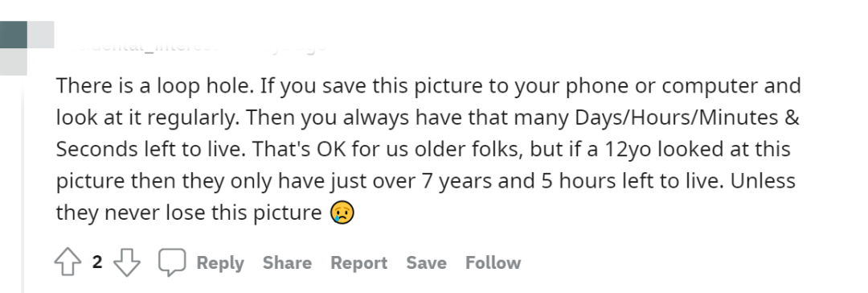The height and width of the screenshot is (293, 868).
Task: Report the comment
Action: [358, 262]
